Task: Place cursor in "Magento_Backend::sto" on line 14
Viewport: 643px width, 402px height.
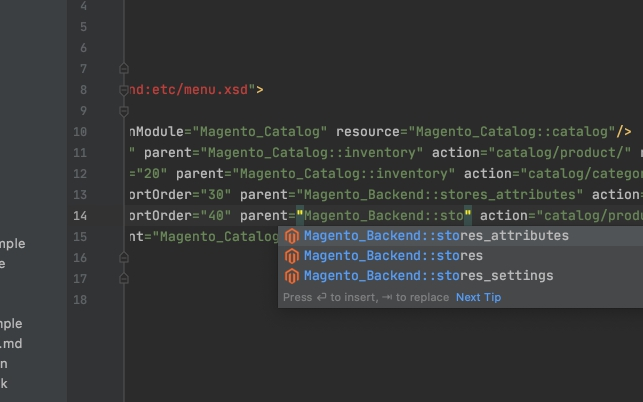Action: (384, 216)
